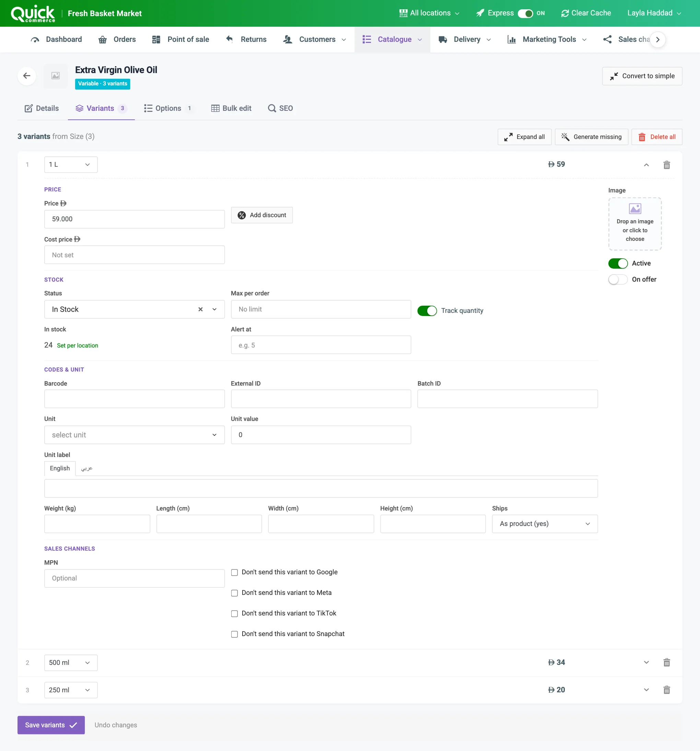Click Generate missing variants
Image resolution: width=700 pixels, height=751 pixels.
click(591, 137)
